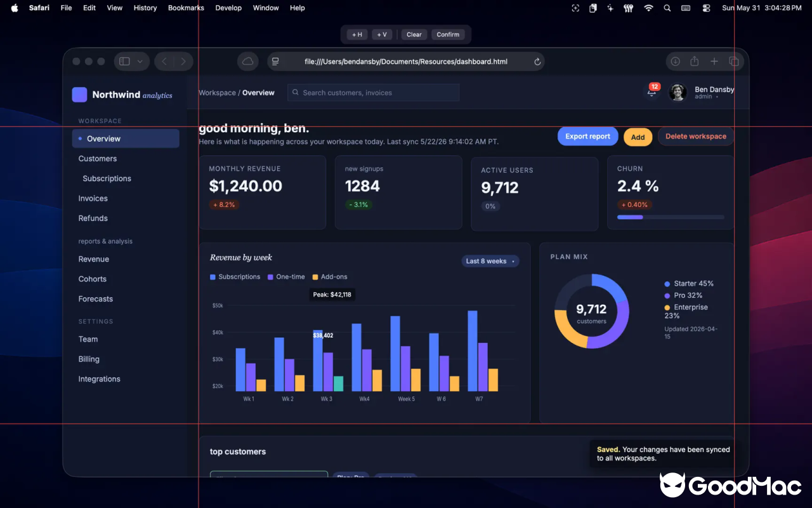Image resolution: width=812 pixels, height=508 pixels.
Task: Click Safari's downloads icon
Action: pos(676,62)
